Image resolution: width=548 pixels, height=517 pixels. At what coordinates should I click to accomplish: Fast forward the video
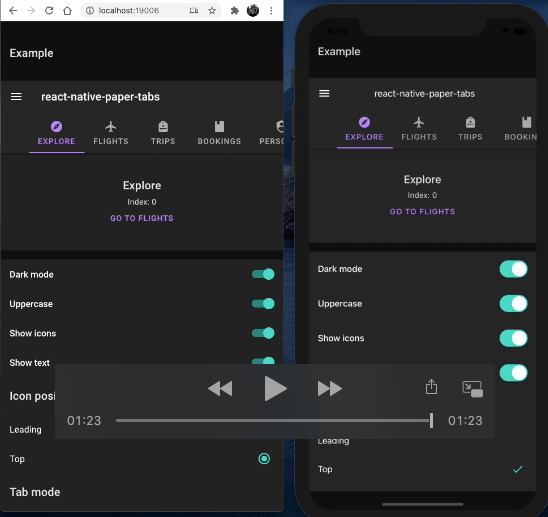coord(330,389)
